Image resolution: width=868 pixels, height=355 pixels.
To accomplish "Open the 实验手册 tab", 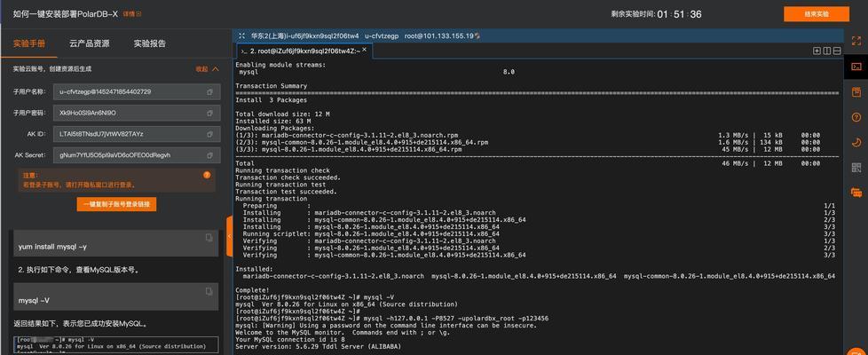I will pyautogui.click(x=29, y=43).
